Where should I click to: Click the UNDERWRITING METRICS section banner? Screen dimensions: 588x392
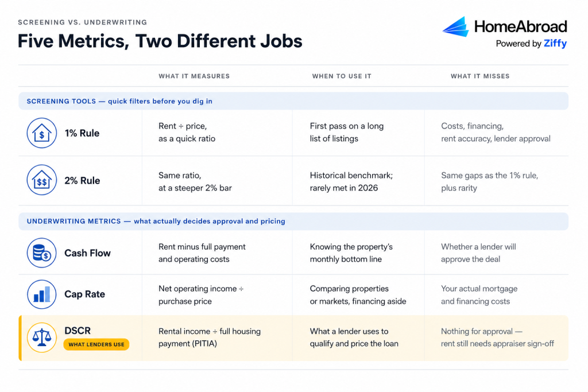click(x=293, y=221)
